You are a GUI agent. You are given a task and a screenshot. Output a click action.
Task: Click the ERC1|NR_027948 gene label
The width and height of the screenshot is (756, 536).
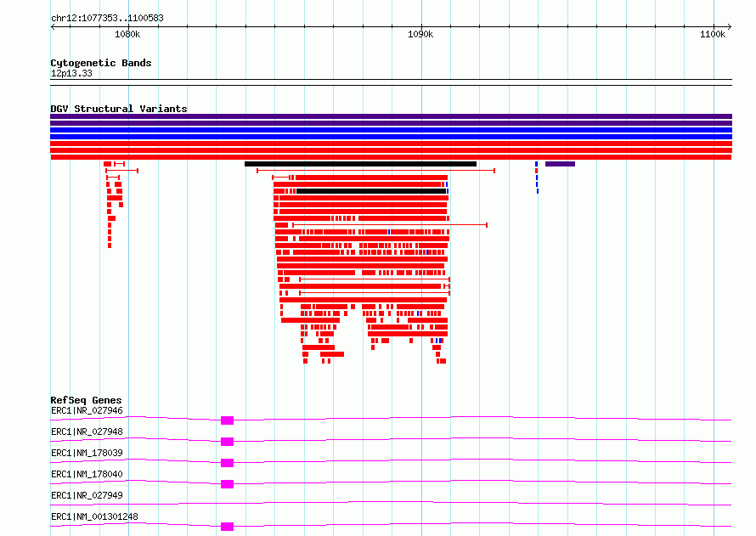tap(87, 432)
